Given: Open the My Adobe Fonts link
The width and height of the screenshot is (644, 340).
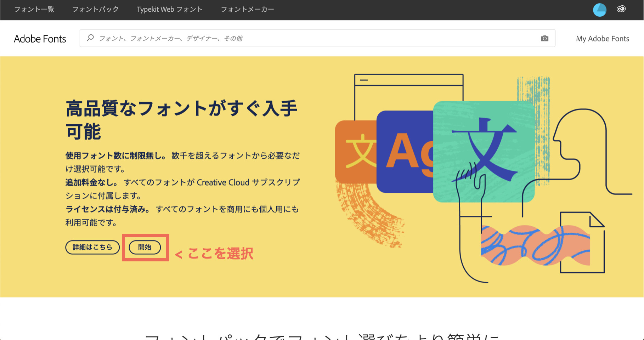Looking at the screenshot, I should (x=602, y=39).
